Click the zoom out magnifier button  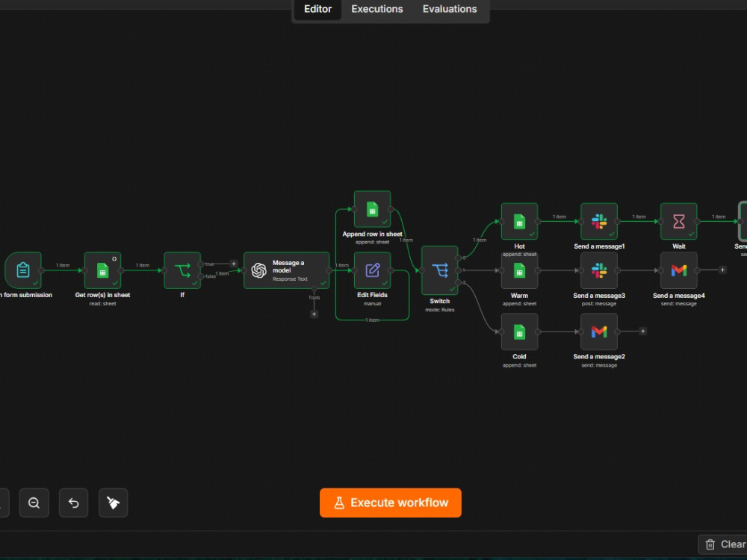(34, 503)
